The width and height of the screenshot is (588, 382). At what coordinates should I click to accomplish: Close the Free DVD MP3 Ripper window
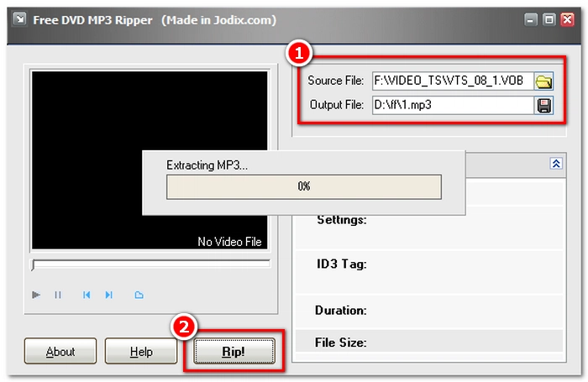pos(567,19)
